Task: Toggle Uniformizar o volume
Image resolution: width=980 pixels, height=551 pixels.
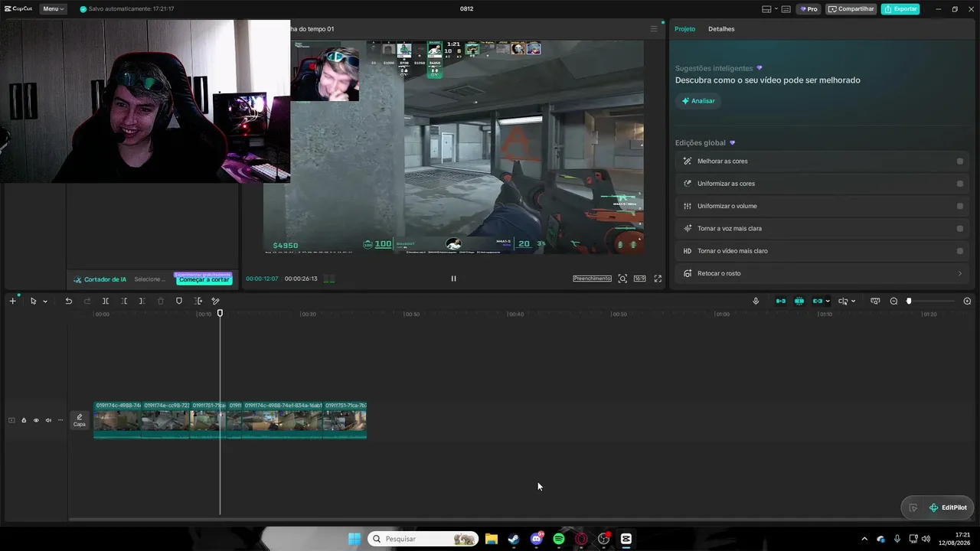Action: click(x=960, y=206)
